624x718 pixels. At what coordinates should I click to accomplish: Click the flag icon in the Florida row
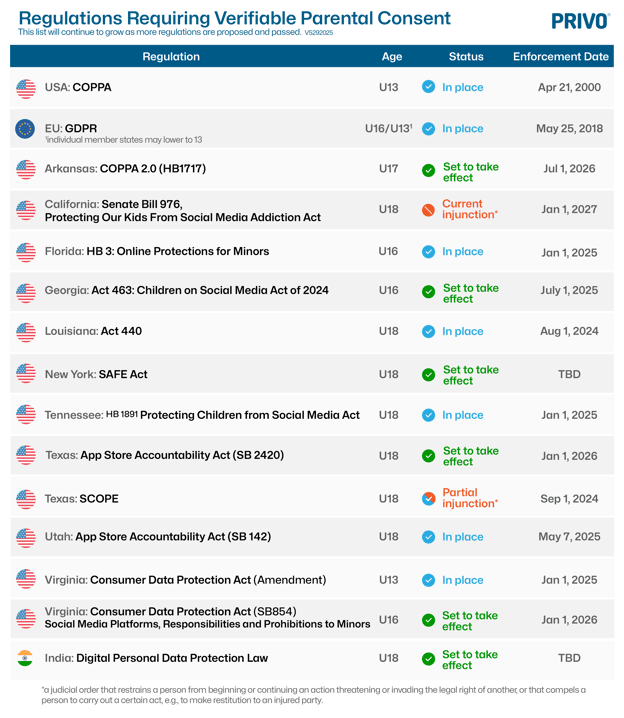(26, 252)
